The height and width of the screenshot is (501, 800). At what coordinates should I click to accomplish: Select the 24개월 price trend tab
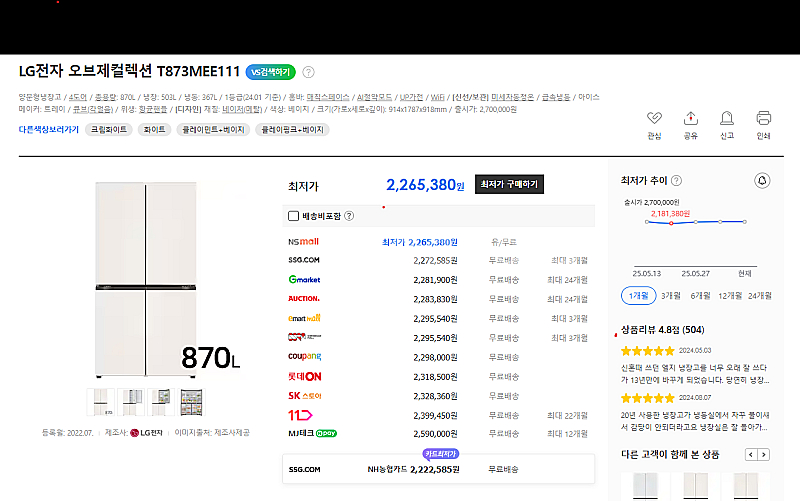[x=760, y=296]
